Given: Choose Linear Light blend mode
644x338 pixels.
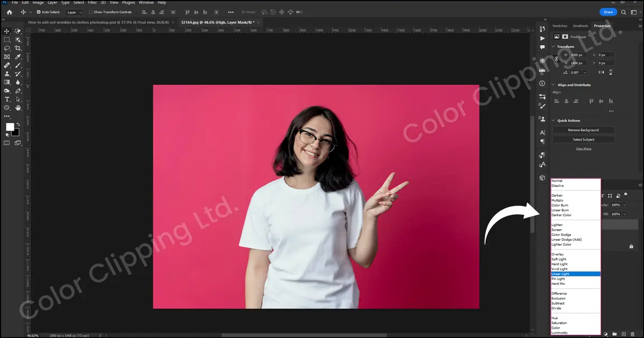Looking at the screenshot, I should (575, 274).
